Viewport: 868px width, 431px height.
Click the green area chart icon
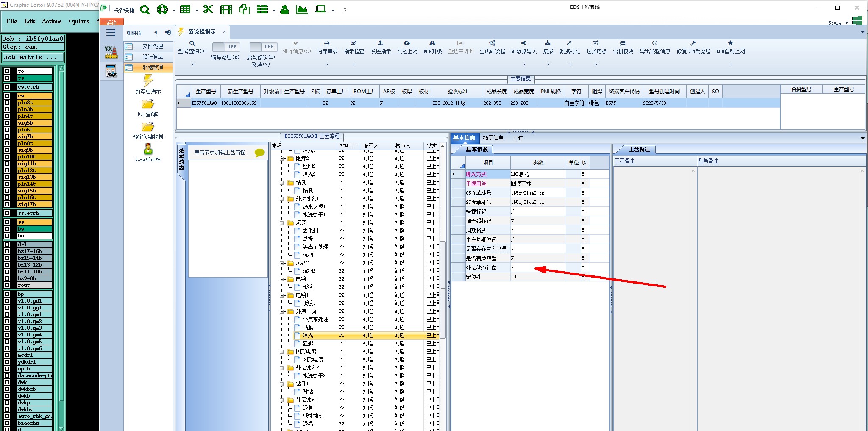coord(302,9)
